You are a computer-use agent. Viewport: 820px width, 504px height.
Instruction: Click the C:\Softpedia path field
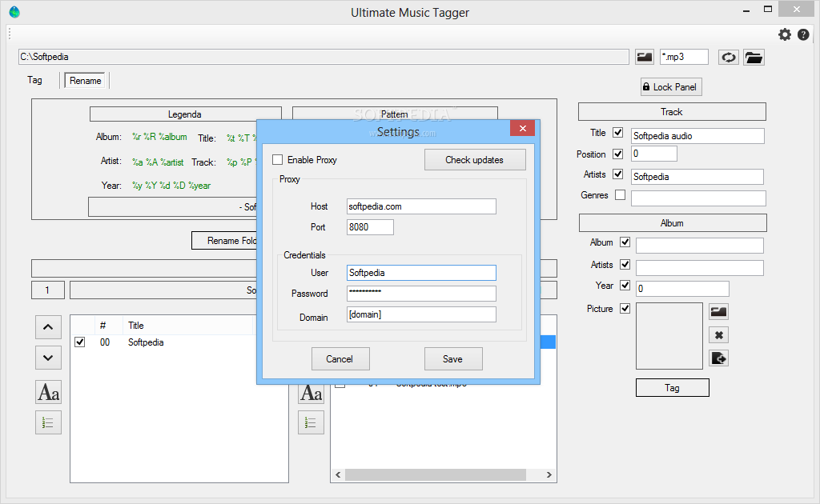pyautogui.click(x=324, y=57)
